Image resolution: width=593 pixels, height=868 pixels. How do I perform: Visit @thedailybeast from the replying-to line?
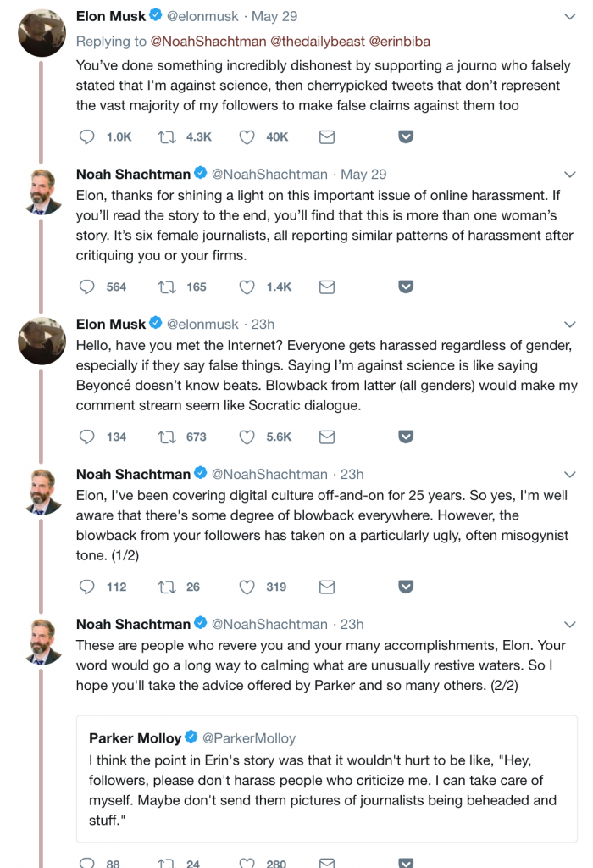coord(318,42)
